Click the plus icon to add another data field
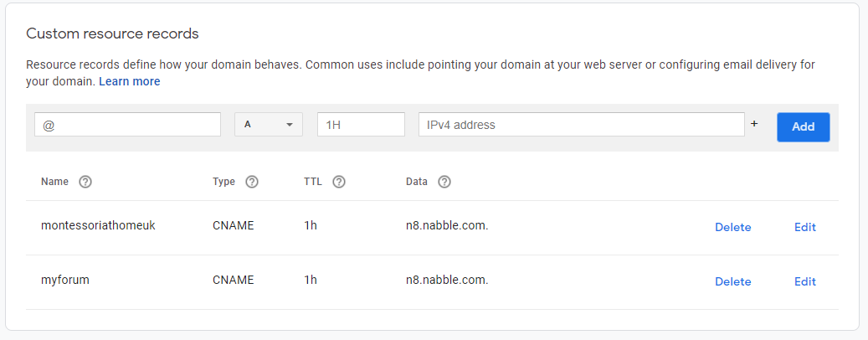The image size is (868, 340). 754,124
